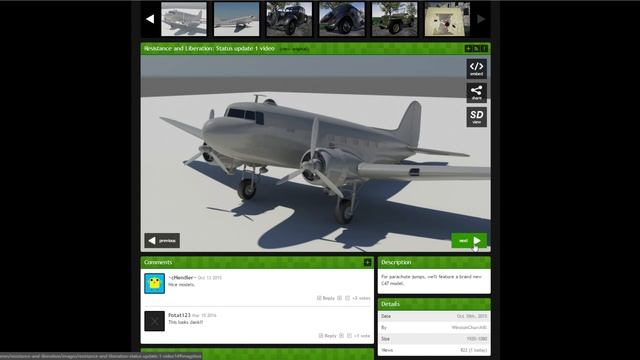This screenshot has width=640, height=360.
Task: Click the share icon button
Action: pos(476,93)
